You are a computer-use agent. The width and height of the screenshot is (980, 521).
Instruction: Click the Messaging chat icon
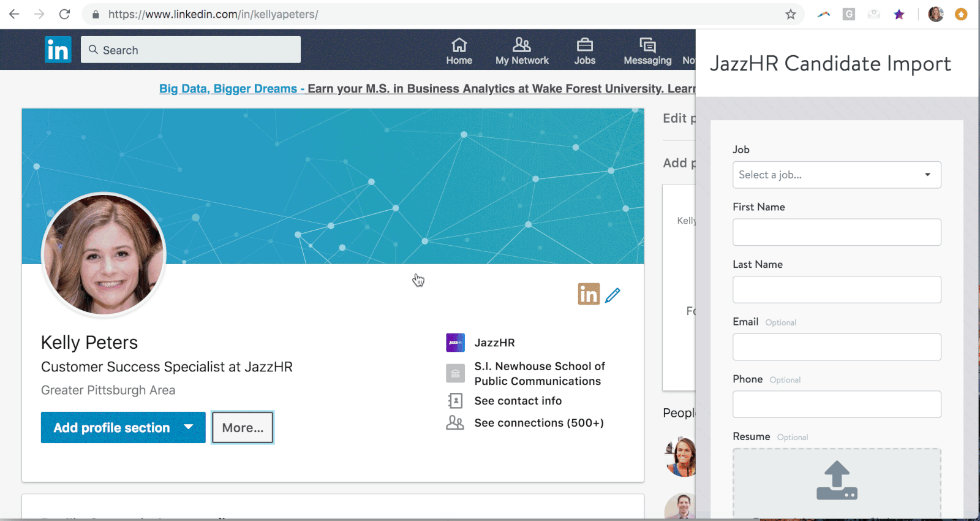pyautogui.click(x=647, y=45)
